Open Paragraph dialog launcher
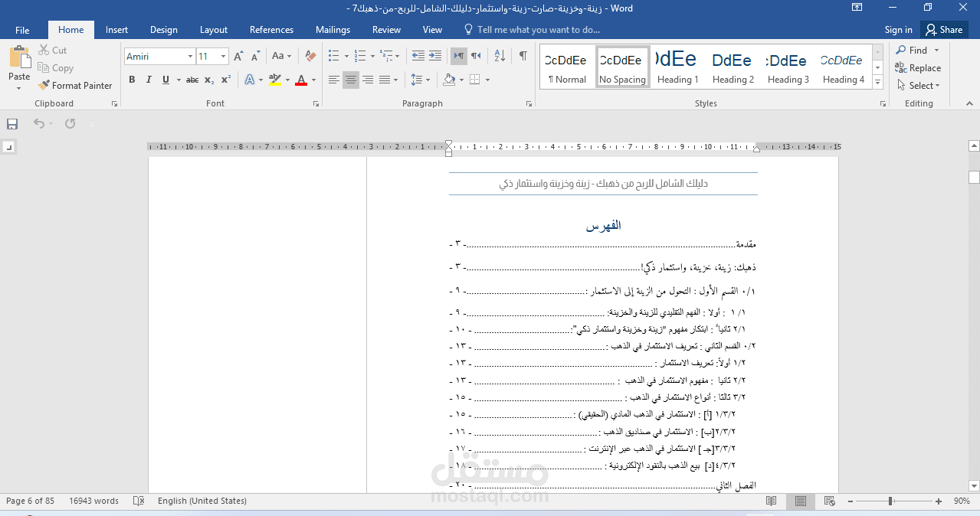Screen dimensions: 980x516 (x=529, y=103)
